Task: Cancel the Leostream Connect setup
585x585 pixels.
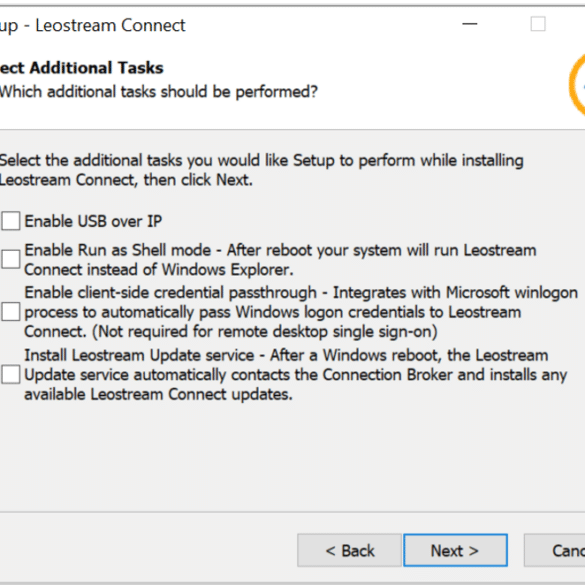Action: pyautogui.click(x=554, y=550)
